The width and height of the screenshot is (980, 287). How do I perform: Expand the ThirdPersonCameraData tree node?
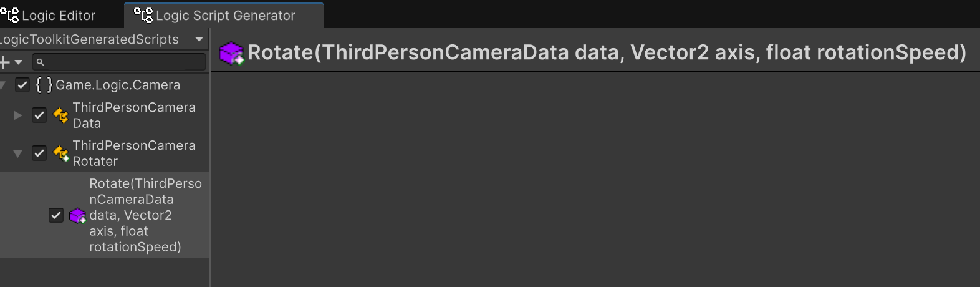point(18,115)
